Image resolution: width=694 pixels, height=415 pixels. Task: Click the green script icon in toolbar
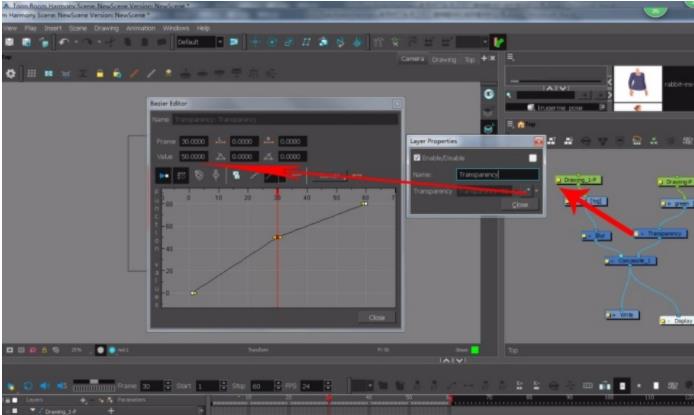(498, 42)
